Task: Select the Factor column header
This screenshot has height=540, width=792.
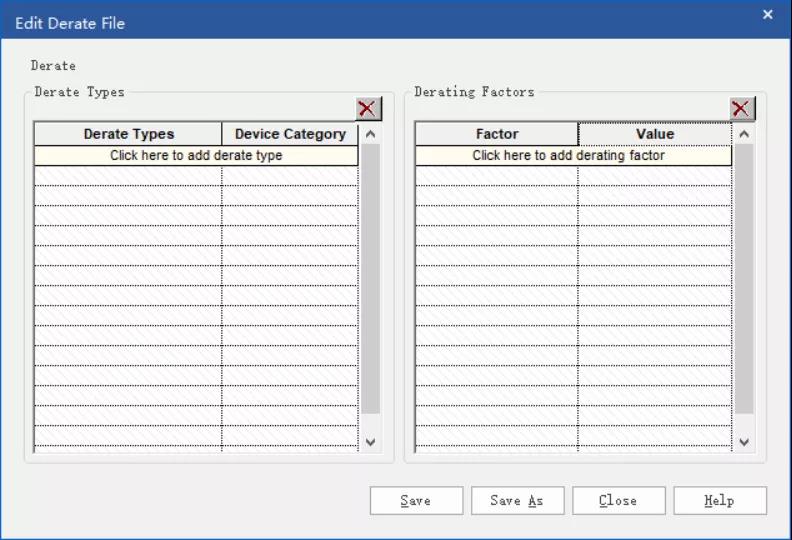Action: point(497,134)
